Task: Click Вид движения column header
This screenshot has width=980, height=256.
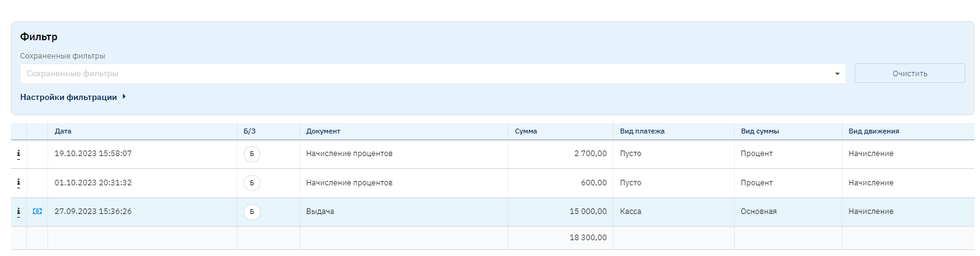Action: click(873, 131)
